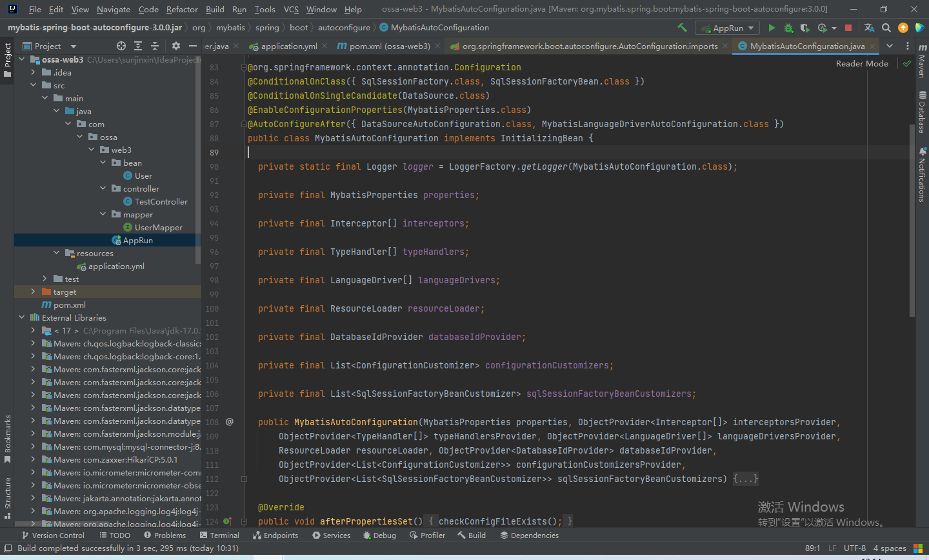Click the Profile run icon
This screenshot has width=929, height=560.
822,28
